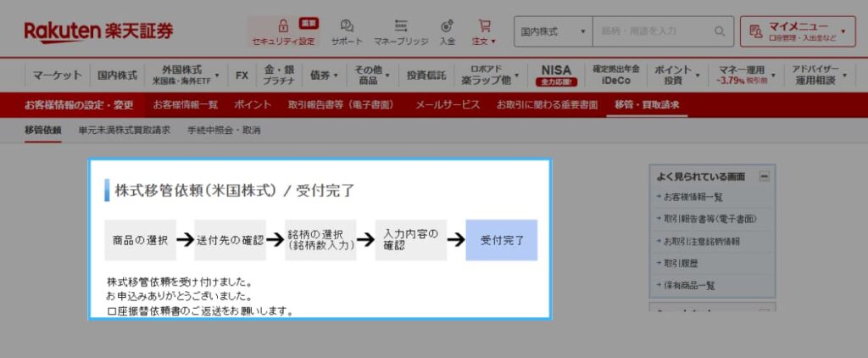
Task: Open the NISA menu item
Action: tap(556, 75)
